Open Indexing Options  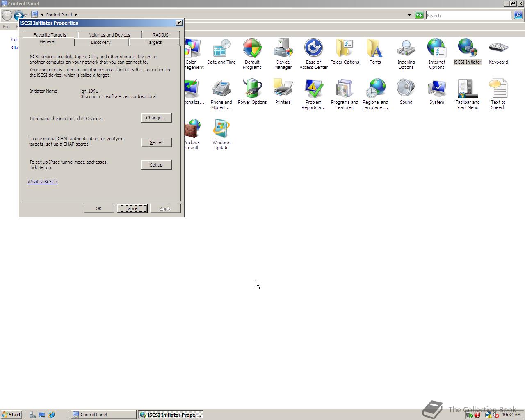tap(406, 54)
